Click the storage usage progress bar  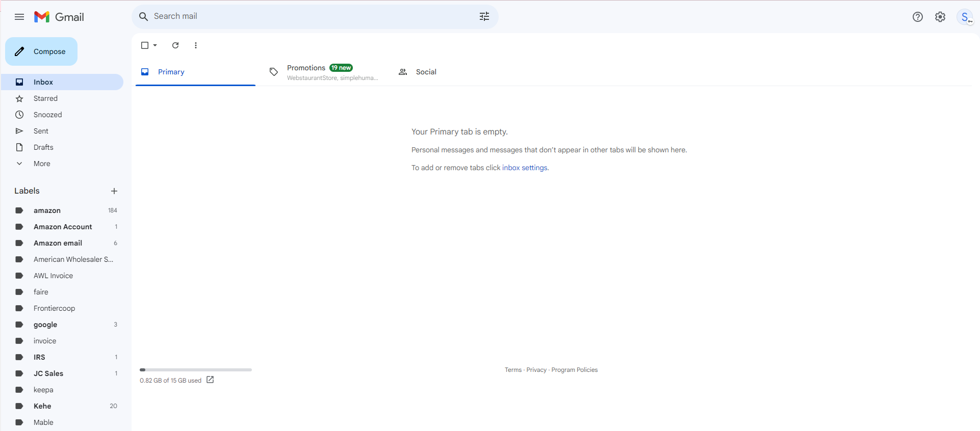196,370
